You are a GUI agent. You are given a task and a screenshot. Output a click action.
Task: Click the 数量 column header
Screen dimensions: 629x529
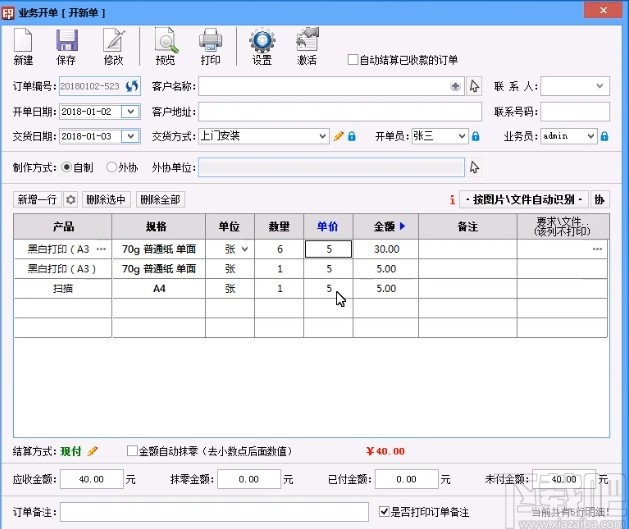pos(279,227)
